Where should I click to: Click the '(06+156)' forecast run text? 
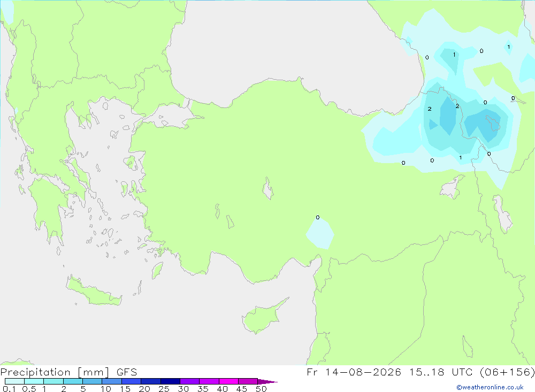tap(507, 372)
